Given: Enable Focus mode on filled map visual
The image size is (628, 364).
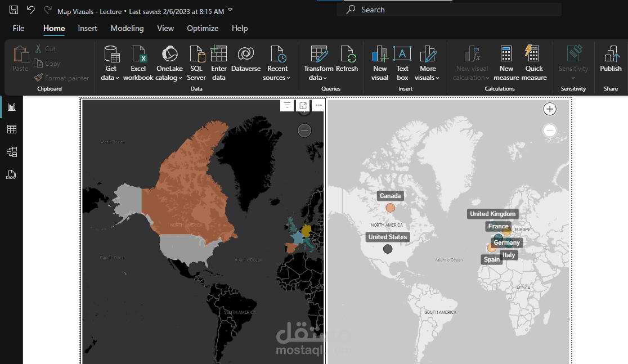Looking at the screenshot, I should [303, 105].
